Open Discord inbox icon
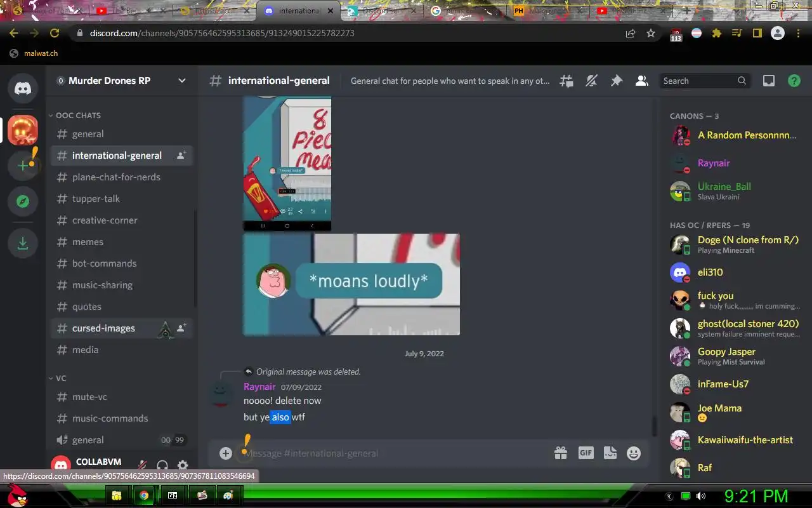 [x=769, y=81]
